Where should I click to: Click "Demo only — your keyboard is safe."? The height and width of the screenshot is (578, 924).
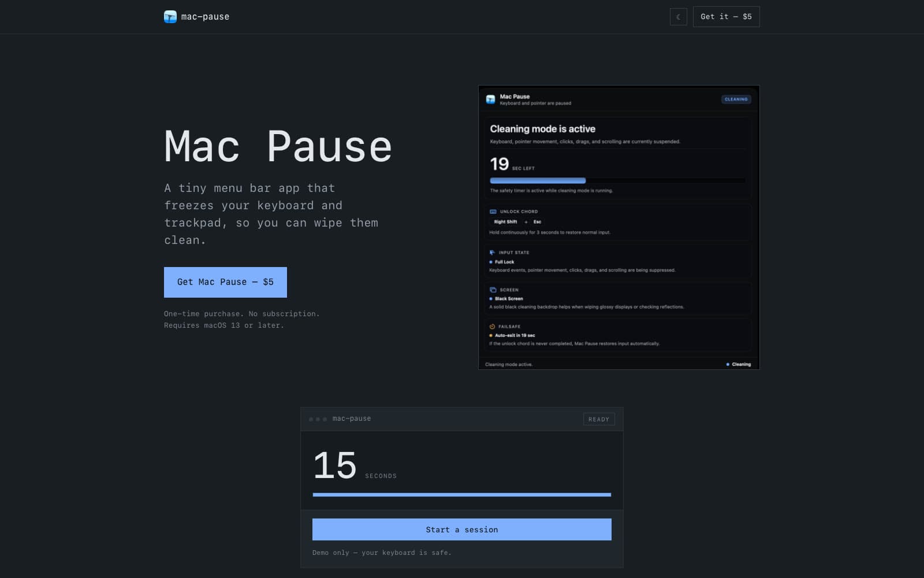click(x=382, y=553)
